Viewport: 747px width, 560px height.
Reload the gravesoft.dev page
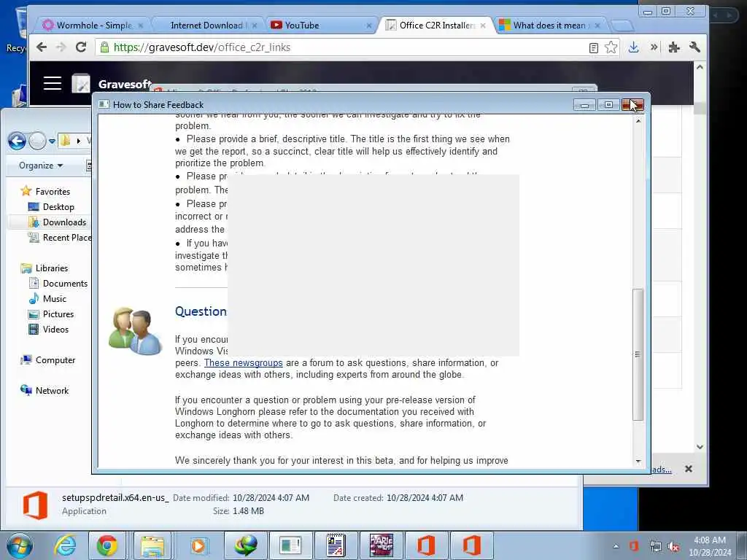point(81,47)
